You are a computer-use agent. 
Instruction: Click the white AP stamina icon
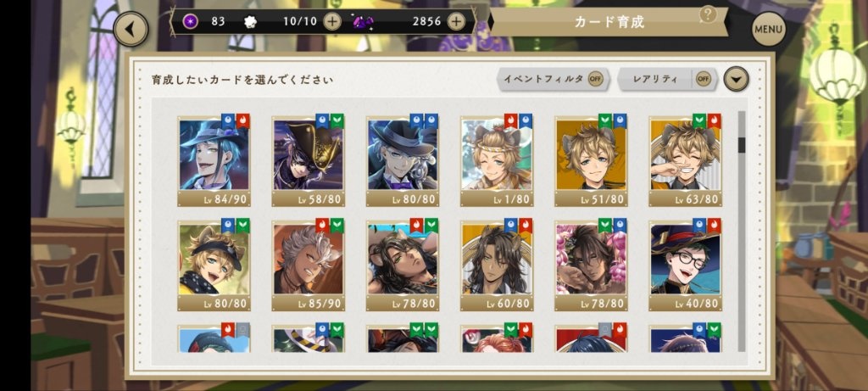pos(250,21)
